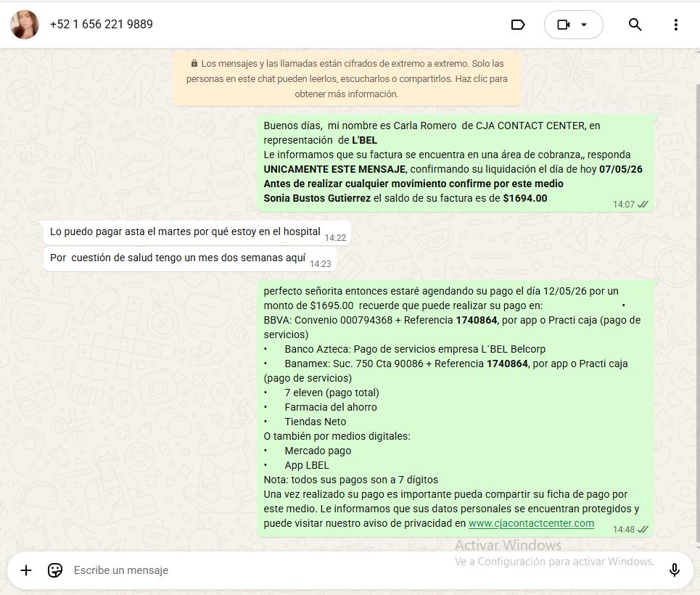Click the bold name 'Sonia Bustos Gutierrez'
700x595 pixels.
click(317, 198)
